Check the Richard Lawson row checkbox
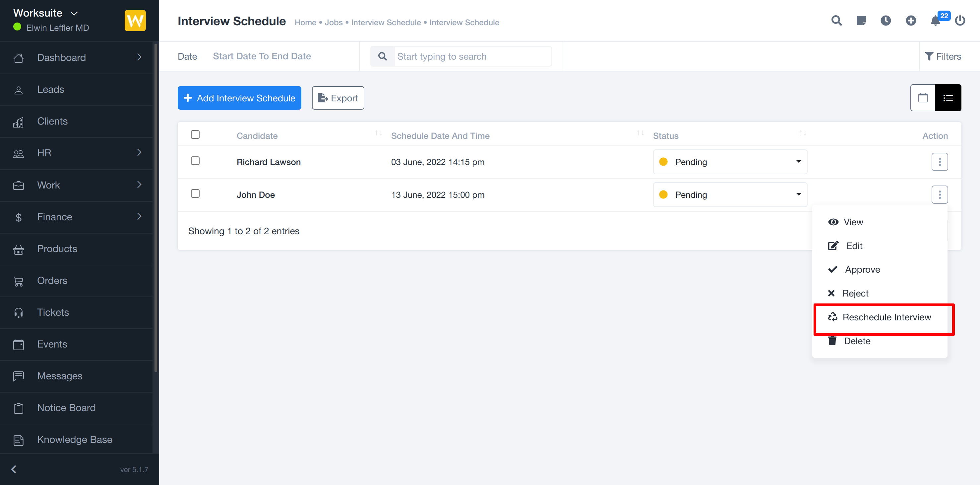This screenshot has height=485, width=980. tap(195, 161)
